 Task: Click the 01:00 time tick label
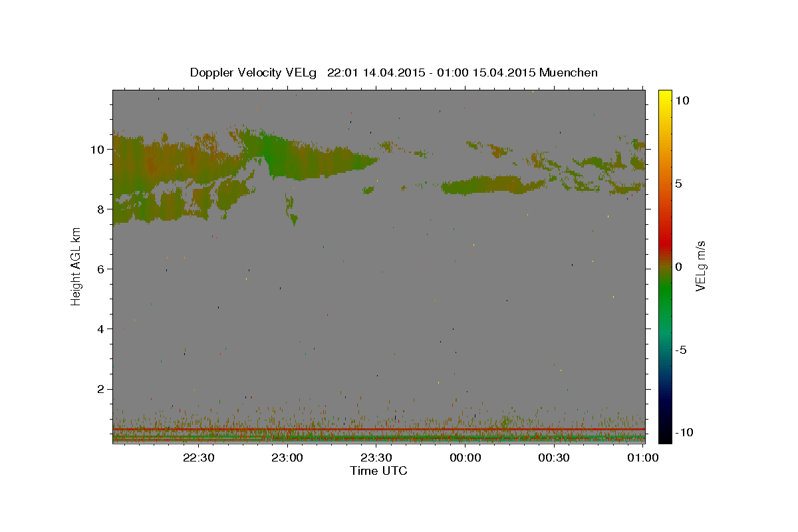coord(642,458)
